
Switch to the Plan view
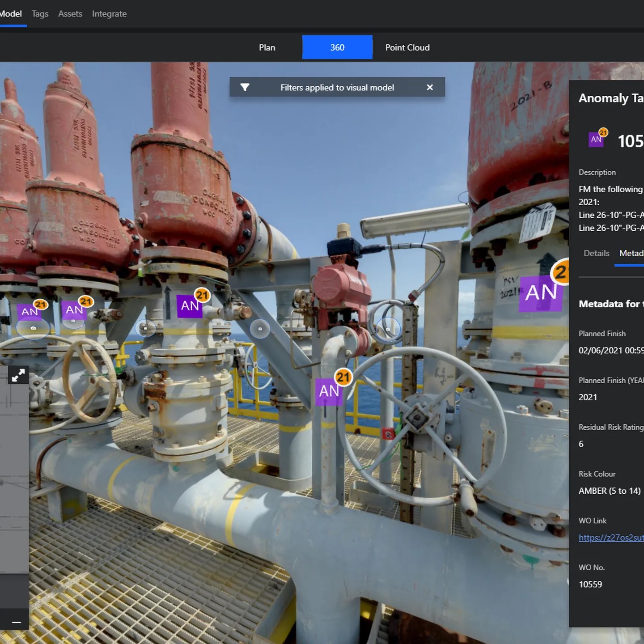coord(267,47)
